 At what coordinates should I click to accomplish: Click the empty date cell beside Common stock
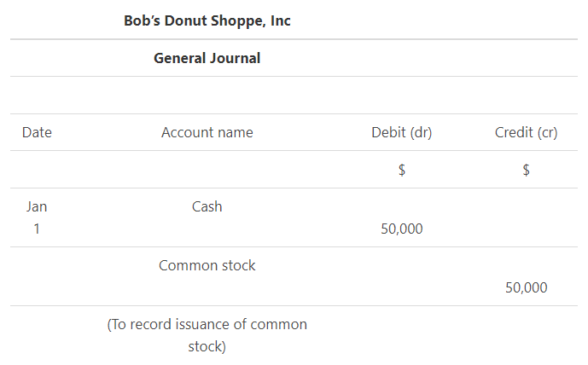(37, 276)
